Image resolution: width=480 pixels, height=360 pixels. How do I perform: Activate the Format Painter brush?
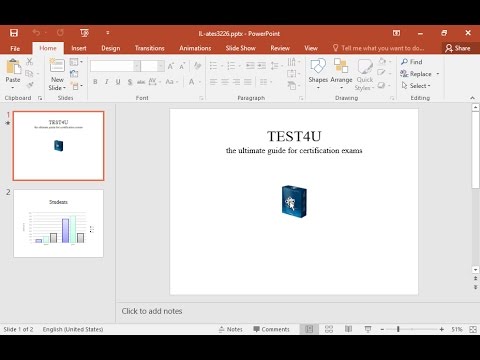click(x=30, y=85)
